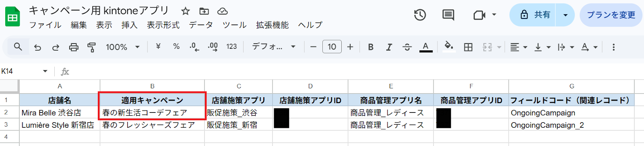644x146 pixels.
Task: Open the more toolbar options menu
Action: tap(613, 47)
